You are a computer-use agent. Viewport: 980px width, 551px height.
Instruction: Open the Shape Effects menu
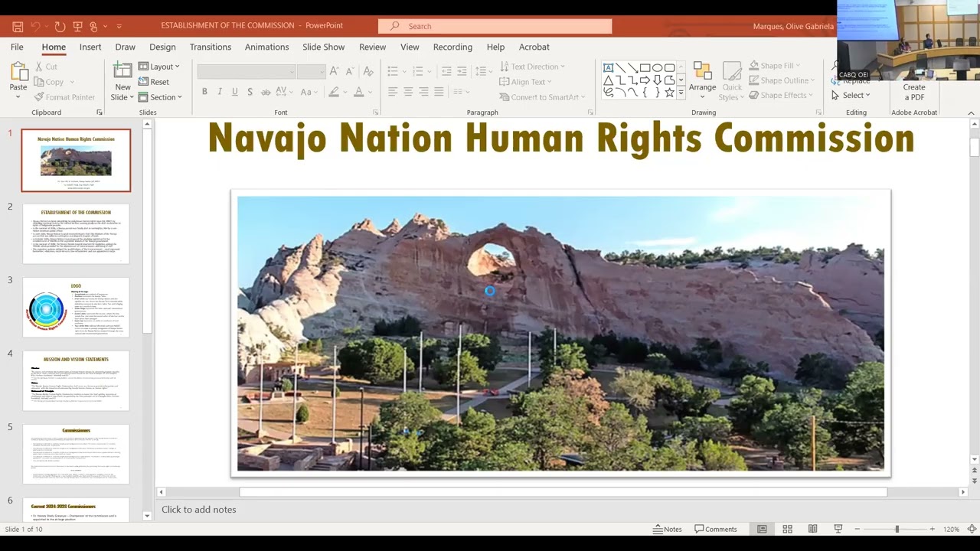781,95
